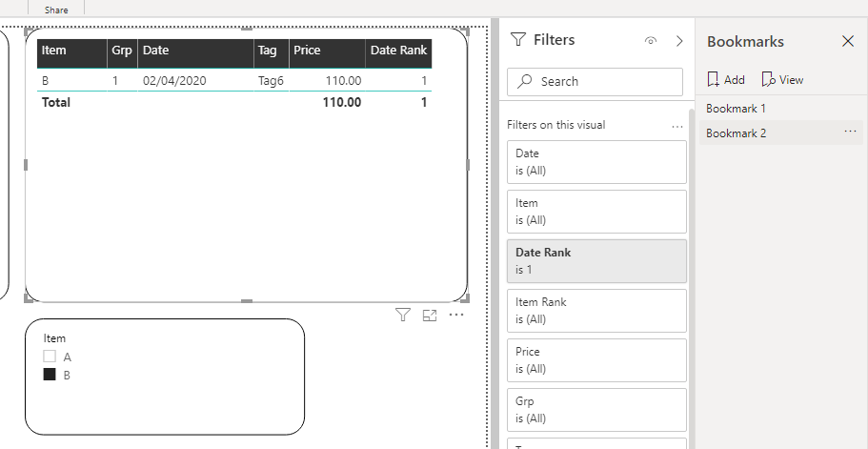The image size is (868, 449).
Task: Open focus mode for the table visual
Action: [430, 316]
